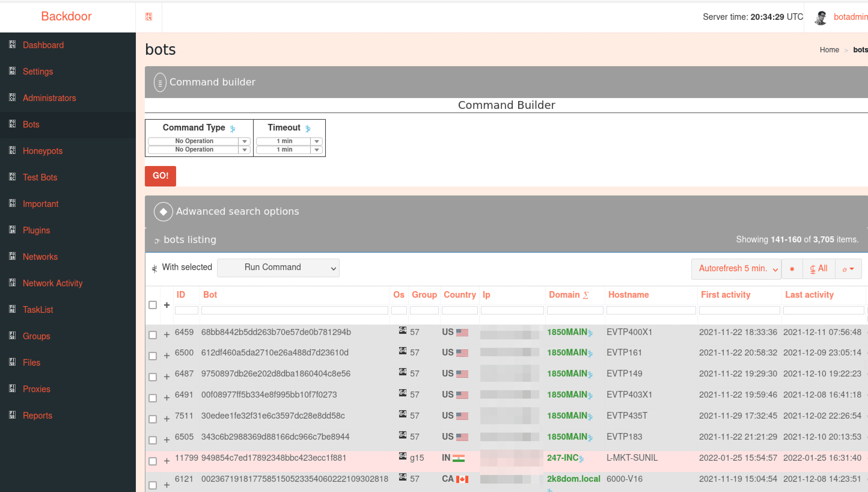Click the refresh icon beside bots listing

click(x=157, y=241)
